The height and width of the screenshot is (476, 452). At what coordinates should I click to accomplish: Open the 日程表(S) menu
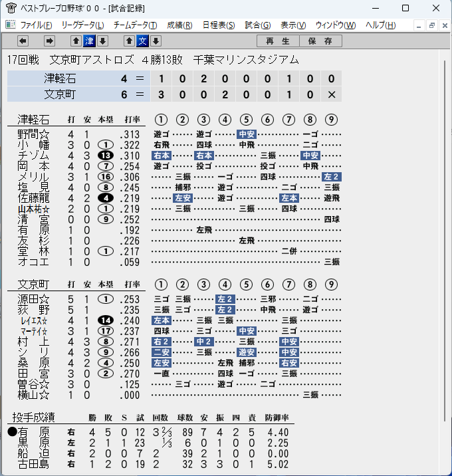219,25
